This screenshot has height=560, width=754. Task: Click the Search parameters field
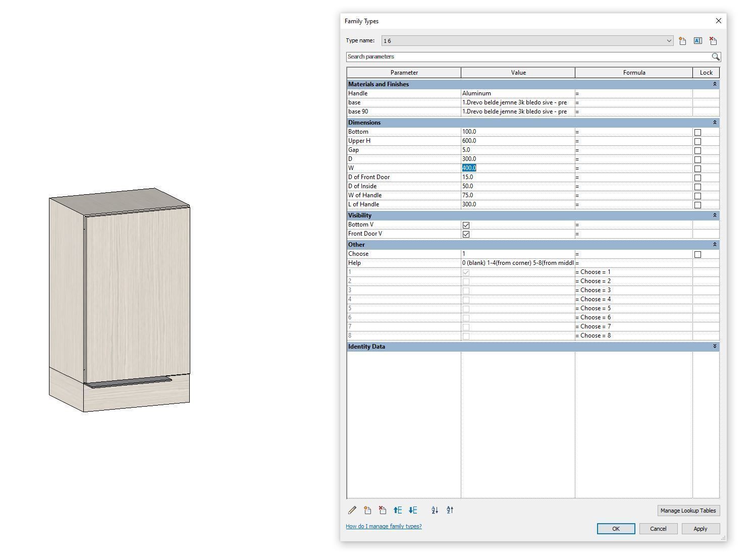(x=528, y=57)
